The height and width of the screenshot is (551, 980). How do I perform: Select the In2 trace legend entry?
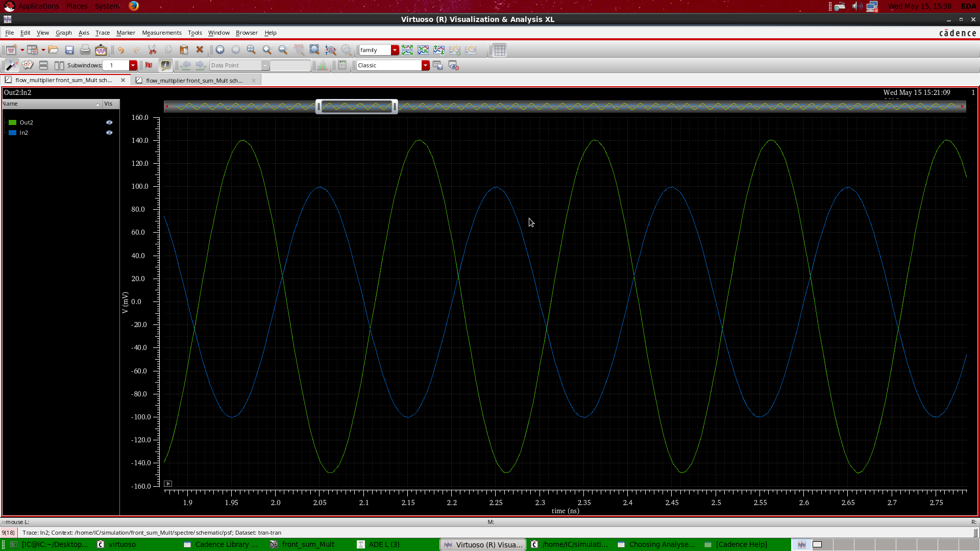pyautogui.click(x=24, y=133)
